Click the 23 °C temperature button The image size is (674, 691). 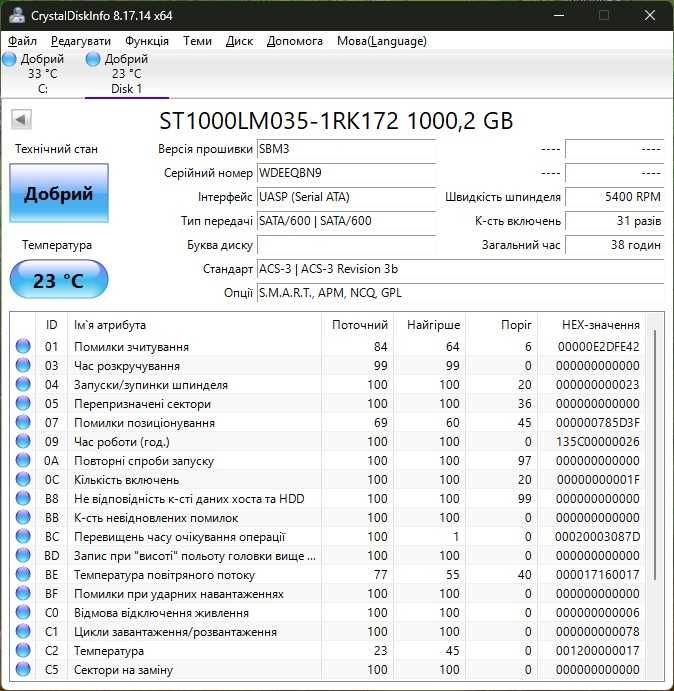click(59, 280)
